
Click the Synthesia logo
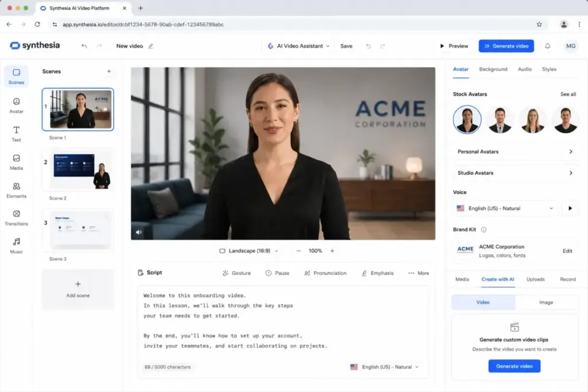click(x=35, y=45)
